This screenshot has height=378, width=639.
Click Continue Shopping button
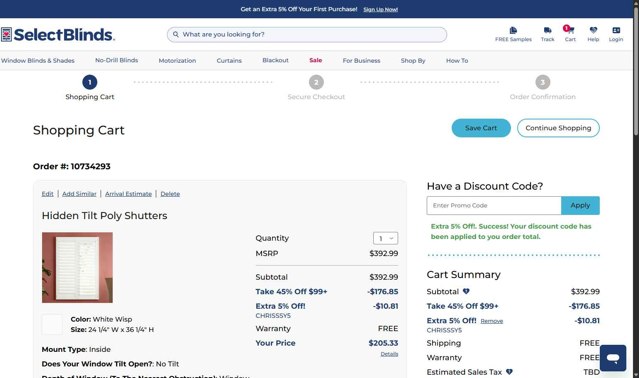click(558, 128)
